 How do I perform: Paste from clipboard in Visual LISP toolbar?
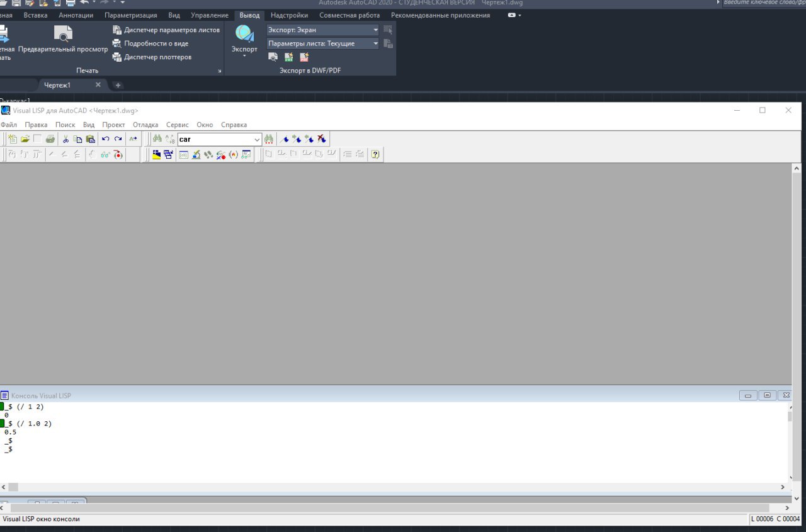pyautogui.click(x=91, y=139)
